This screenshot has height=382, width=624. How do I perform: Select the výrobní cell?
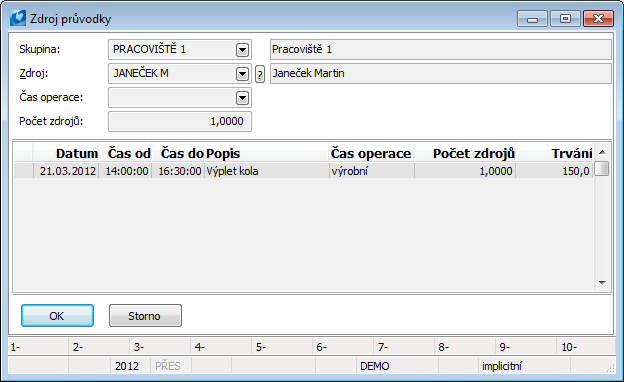(x=372, y=171)
